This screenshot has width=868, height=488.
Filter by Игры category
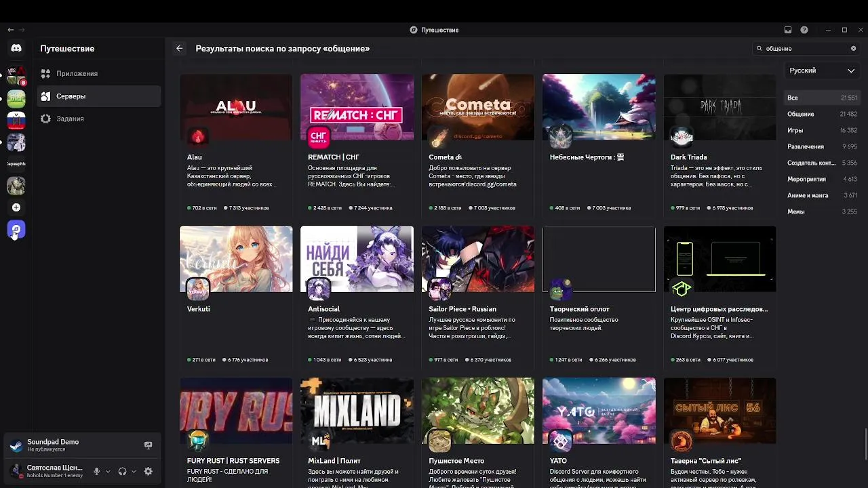click(x=822, y=130)
